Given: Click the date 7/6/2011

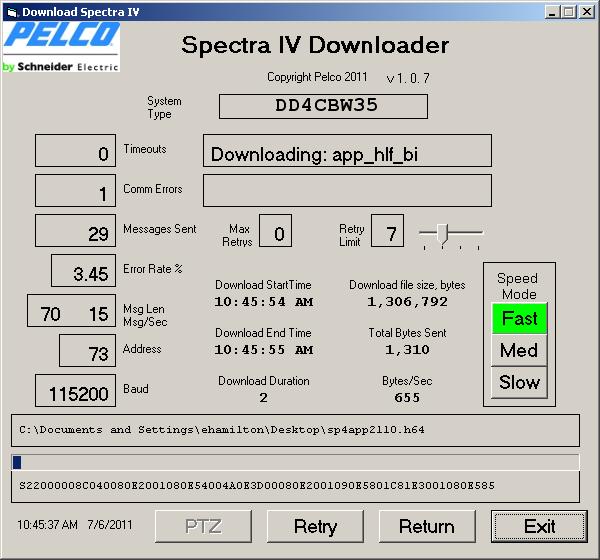Looking at the screenshot, I should 110,524.
